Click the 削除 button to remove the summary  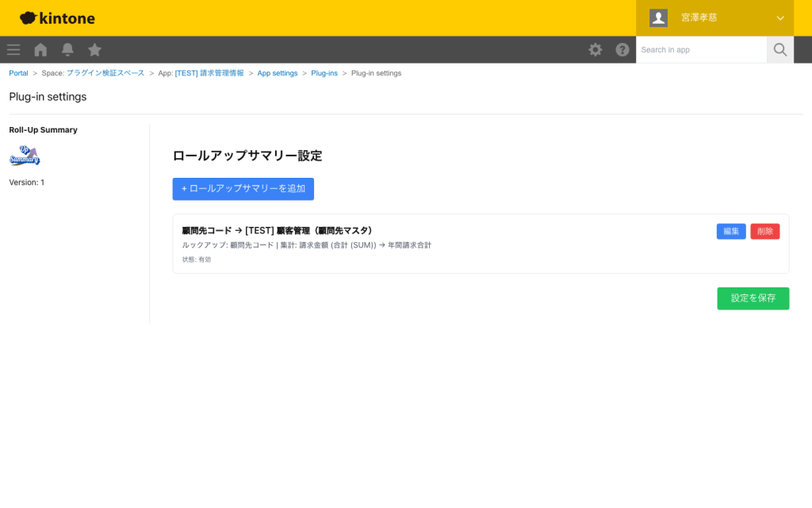coord(764,231)
